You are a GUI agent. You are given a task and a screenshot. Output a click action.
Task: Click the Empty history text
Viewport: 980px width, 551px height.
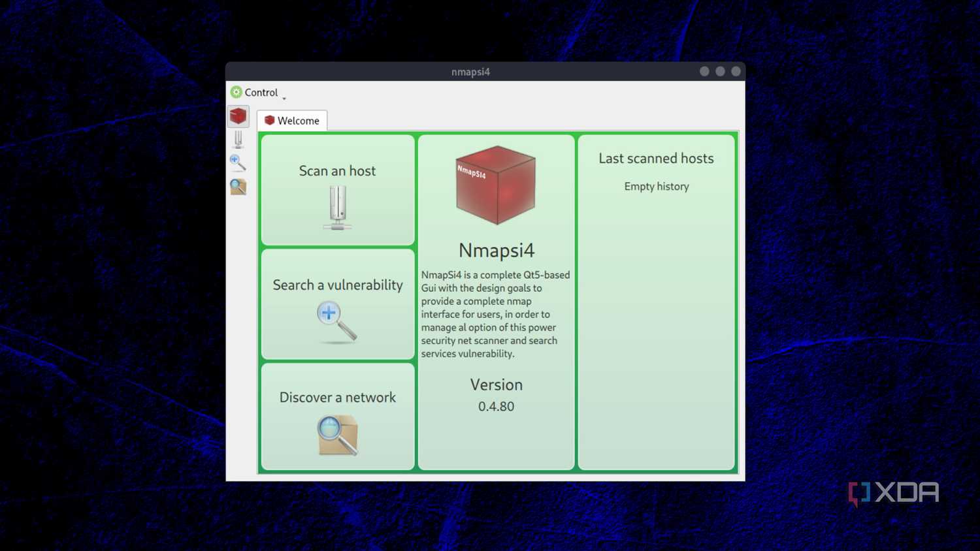[657, 187]
